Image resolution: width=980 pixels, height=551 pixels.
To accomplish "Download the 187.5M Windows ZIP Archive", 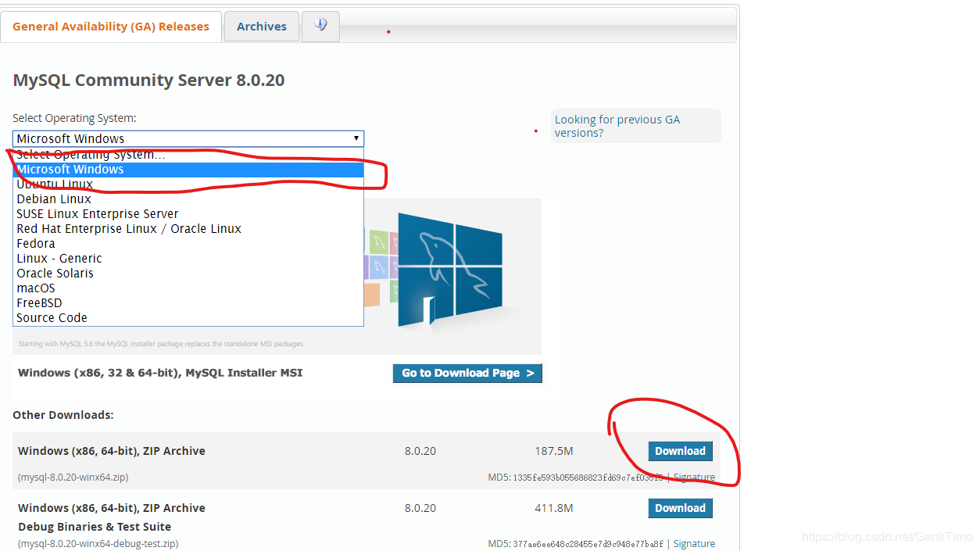I will pos(680,451).
